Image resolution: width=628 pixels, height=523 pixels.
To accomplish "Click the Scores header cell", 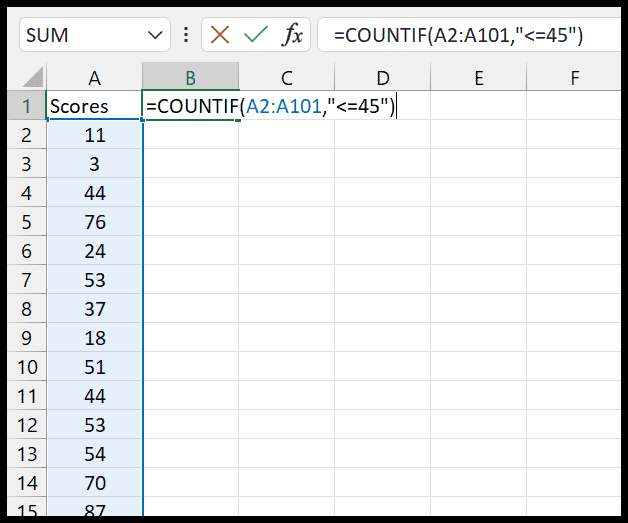I will pos(95,106).
